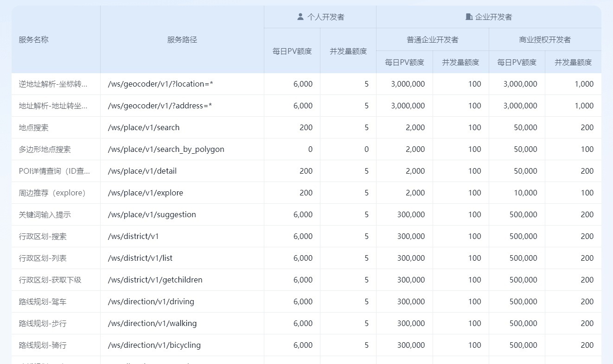This screenshot has width=613, height=364.
Task: Click path /ws/district/v1/getchildren
Action: click(x=155, y=280)
